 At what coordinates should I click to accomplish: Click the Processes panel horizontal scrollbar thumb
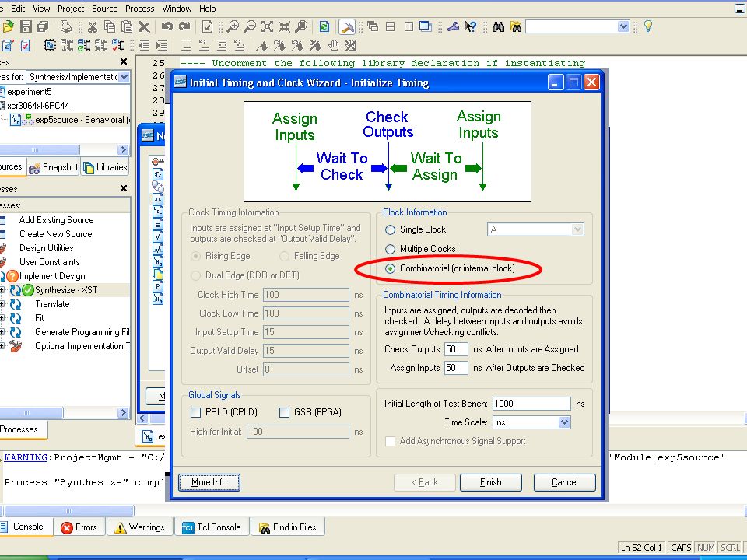coord(31,412)
